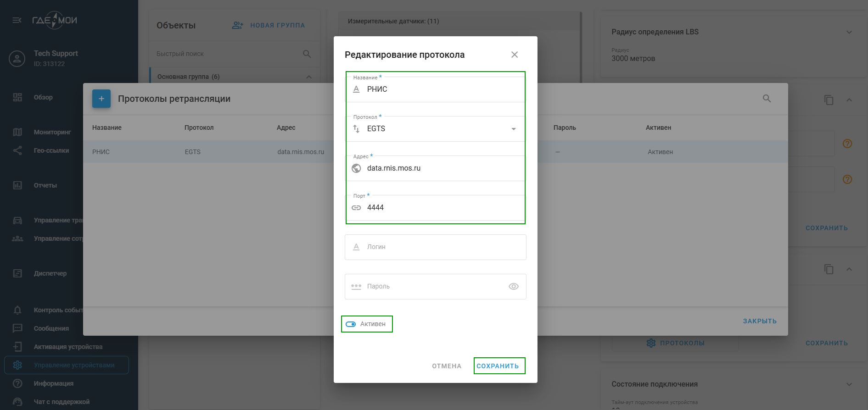Screen dimensions: 868x410
Task: Expand the Радиус определения LBS section
Action: (x=849, y=32)
